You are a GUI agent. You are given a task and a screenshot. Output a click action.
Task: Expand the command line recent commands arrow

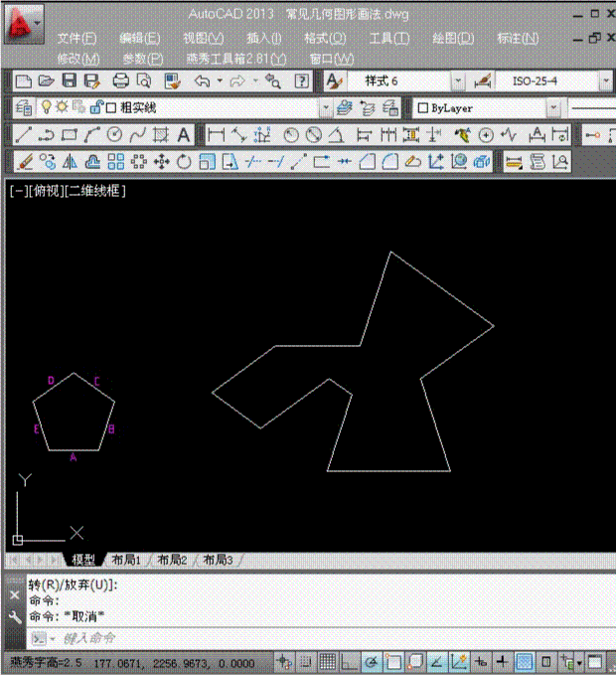(53, 638)
